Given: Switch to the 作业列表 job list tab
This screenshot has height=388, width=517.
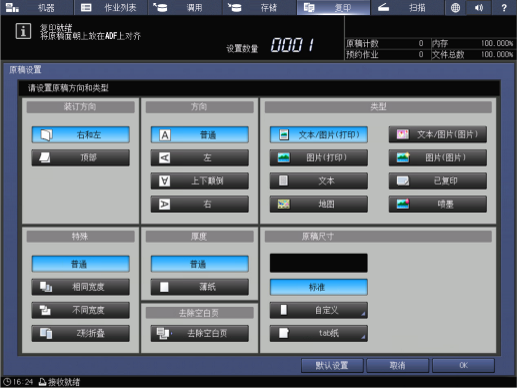Looking at the screenshot, I should [111, 7].
